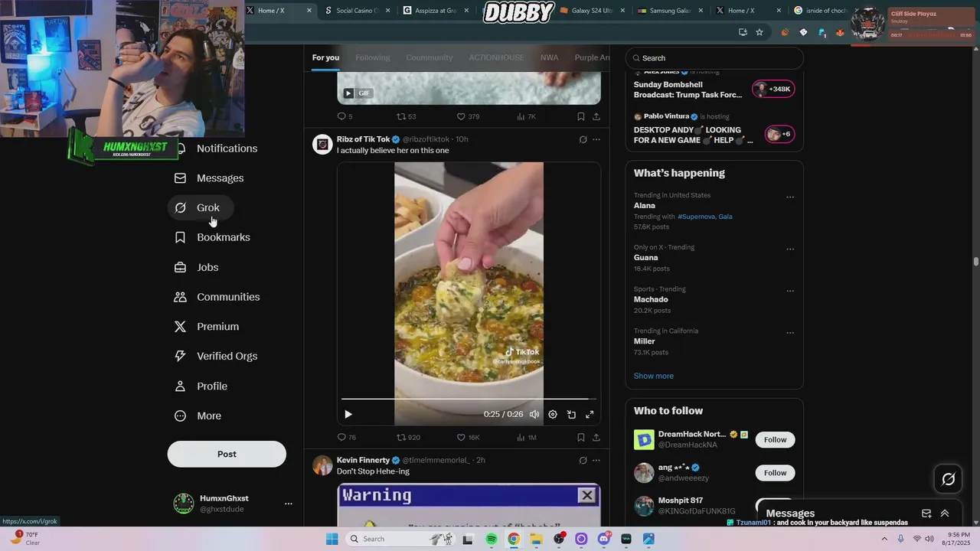Open the Messages sidebar item
This screenshot has height=551, width=980.
(209, 178)
